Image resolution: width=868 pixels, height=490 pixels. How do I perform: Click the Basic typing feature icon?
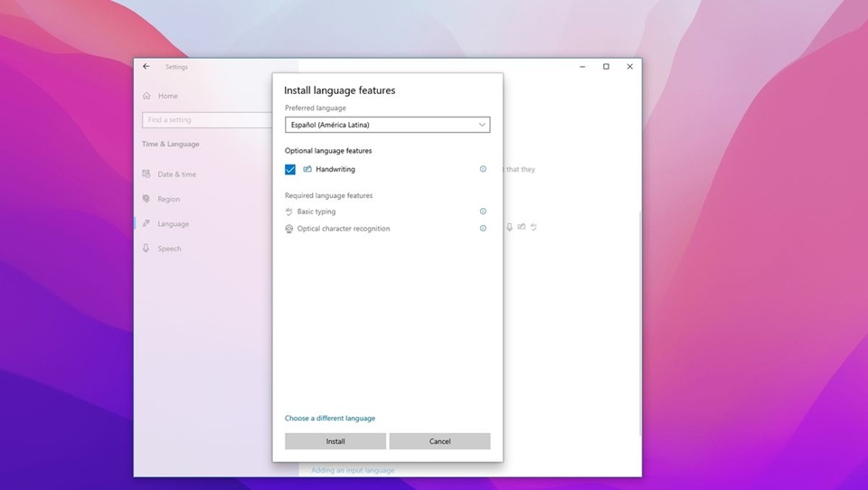click(289, 212)
